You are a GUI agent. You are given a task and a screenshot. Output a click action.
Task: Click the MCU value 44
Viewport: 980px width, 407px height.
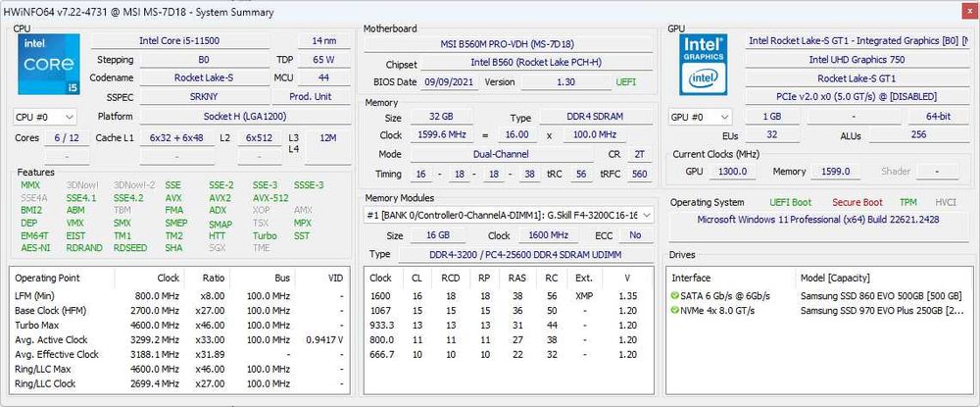coord(323,78)
